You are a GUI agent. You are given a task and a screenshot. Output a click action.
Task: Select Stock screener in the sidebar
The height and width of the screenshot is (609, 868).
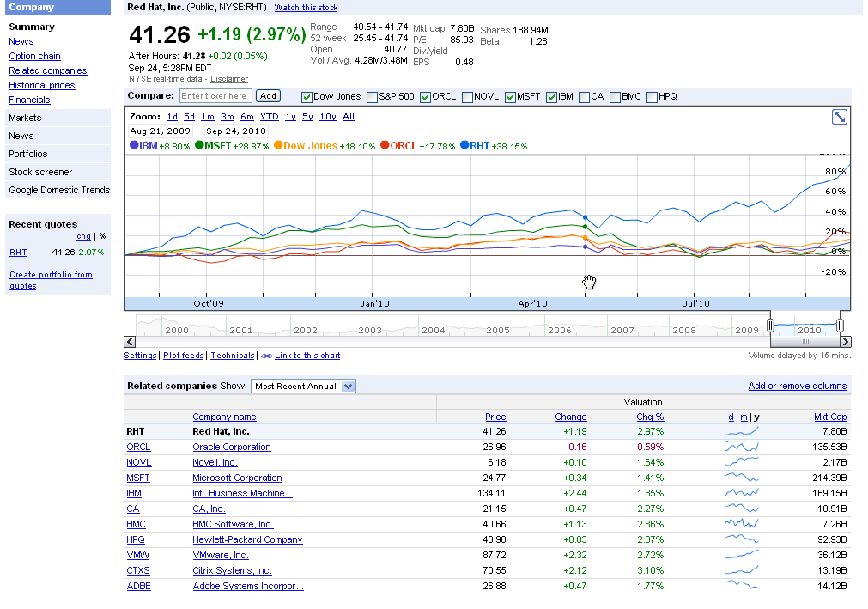pyautogui.click(x=40, y=173)
